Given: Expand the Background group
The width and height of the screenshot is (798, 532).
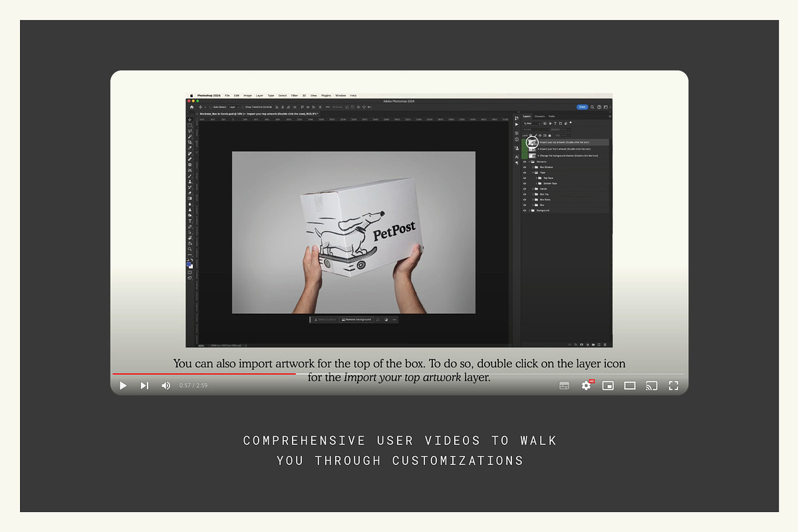Looking at the screenshot, I should (x=529, y=211).
